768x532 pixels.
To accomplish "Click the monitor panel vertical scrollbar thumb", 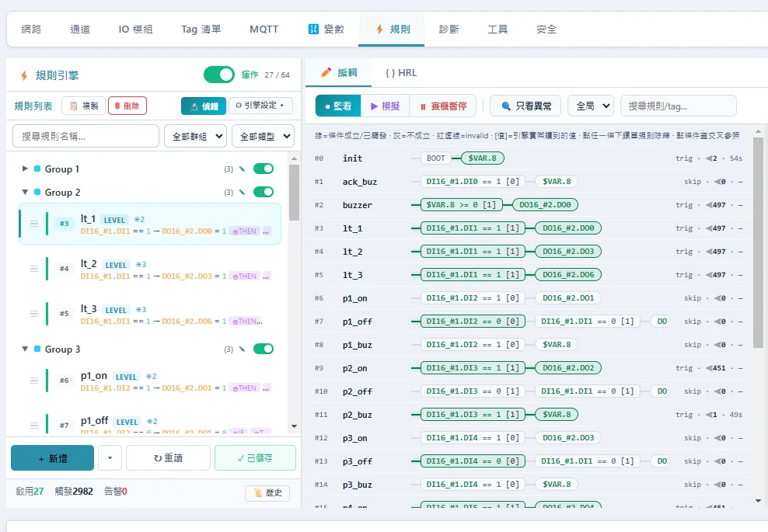I will (758, 242).
